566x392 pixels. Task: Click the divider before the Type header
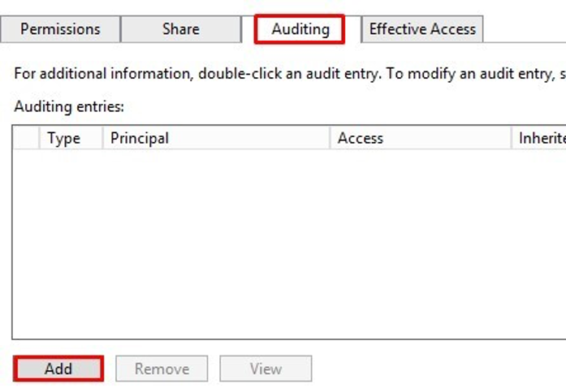[39, 138]
